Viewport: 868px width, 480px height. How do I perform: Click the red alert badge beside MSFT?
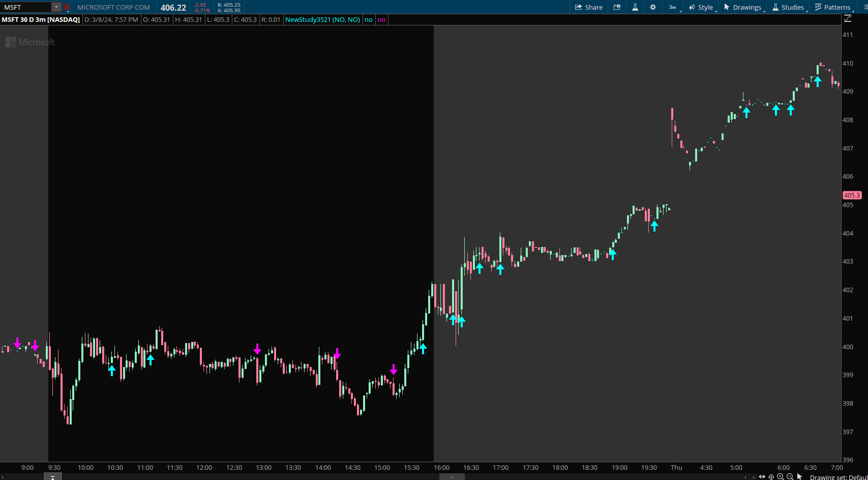point(67,7)
